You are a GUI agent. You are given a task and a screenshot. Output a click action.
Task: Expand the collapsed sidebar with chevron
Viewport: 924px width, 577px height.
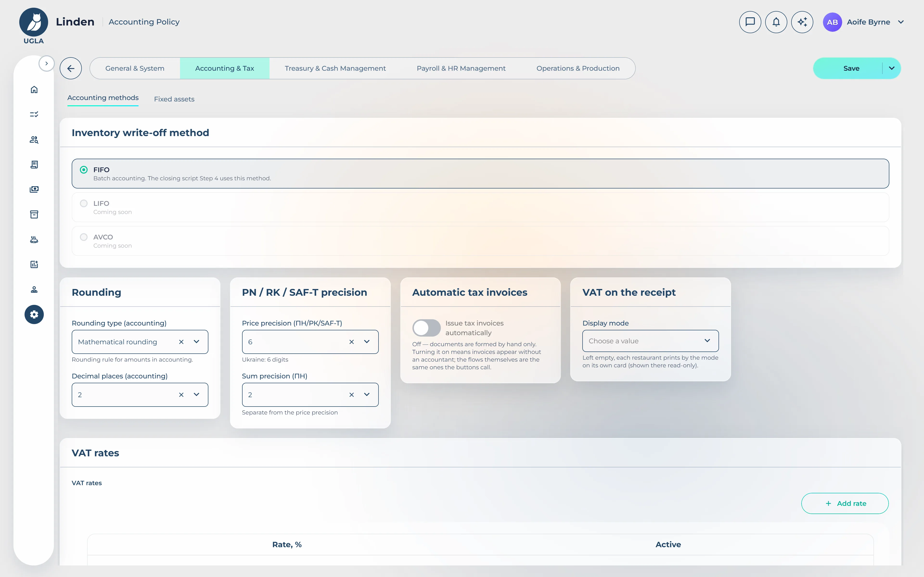[x=47, y=63]
